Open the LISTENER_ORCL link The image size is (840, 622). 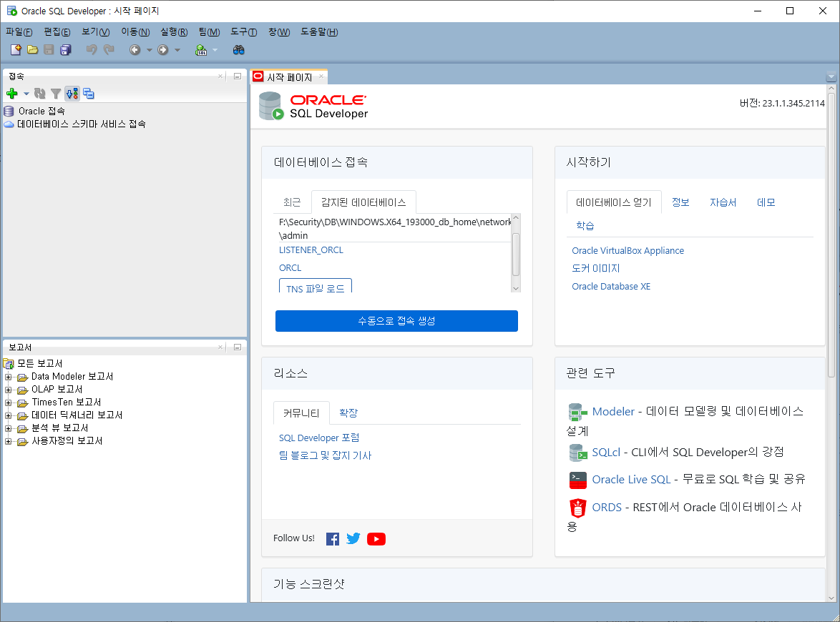pos(311,250)
